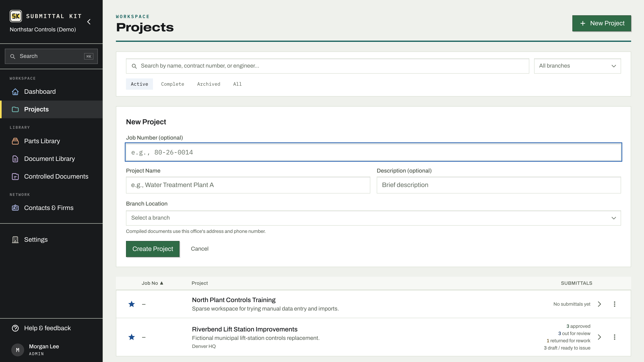The image size is (644, 362).
Task: Open the Select a branch dropdown
Action: pyautogui.click(x=373, y=218)
